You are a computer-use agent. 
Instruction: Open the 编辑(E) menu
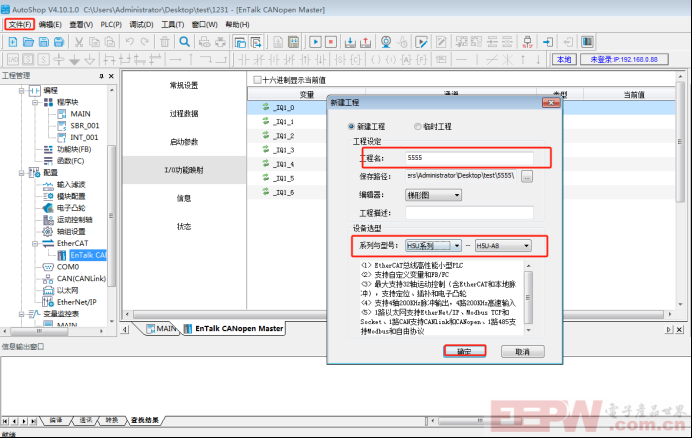tap(50, 24)
